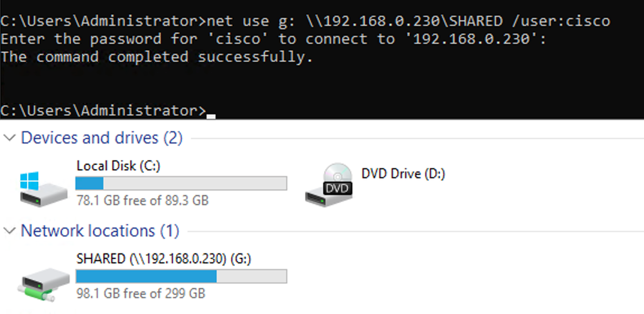The height and width of the screenshot is (314, 644).
Task: Collapse the Devices and drives chevron
Action: click(10, 137)
